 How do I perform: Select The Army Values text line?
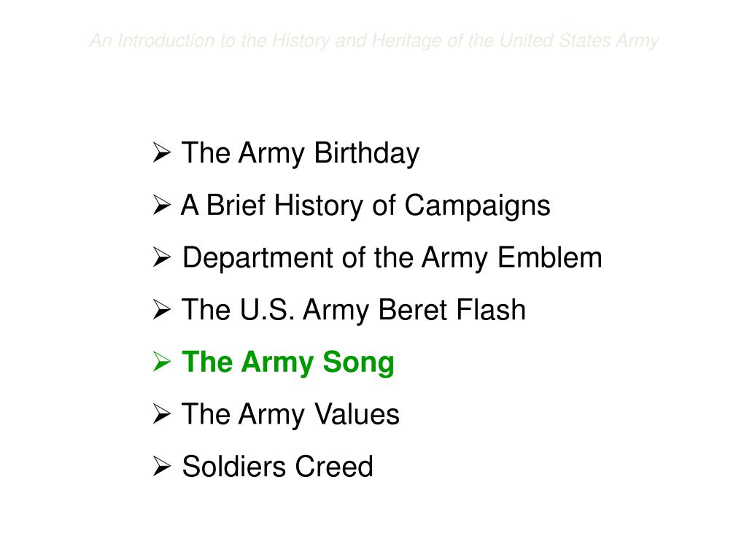290,414
